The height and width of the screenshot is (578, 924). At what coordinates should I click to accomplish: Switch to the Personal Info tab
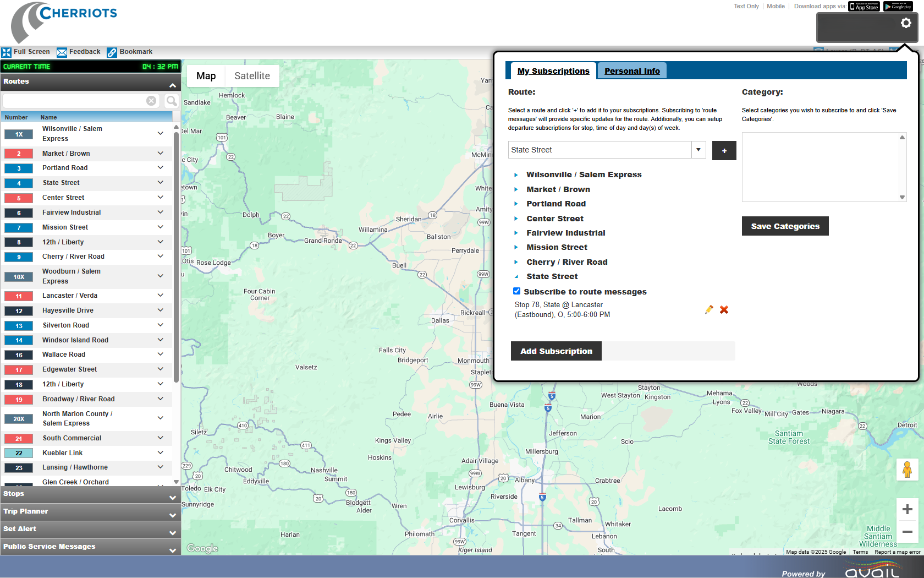632,71
